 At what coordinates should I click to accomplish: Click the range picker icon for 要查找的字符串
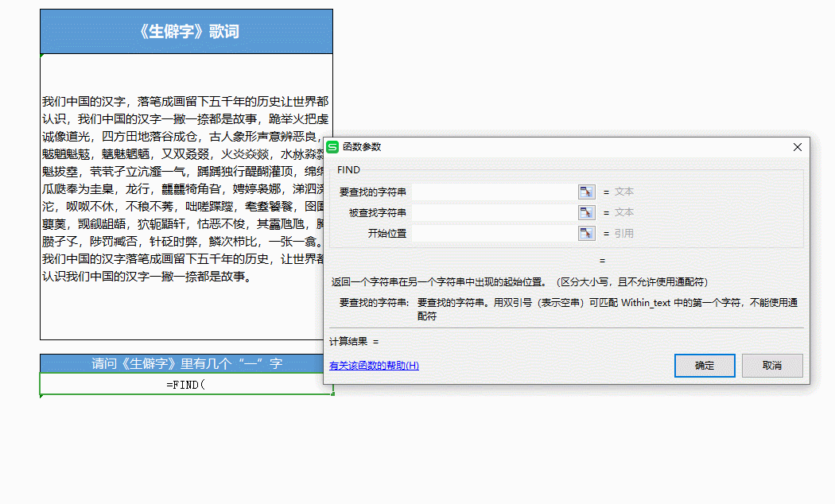point(587,192)
